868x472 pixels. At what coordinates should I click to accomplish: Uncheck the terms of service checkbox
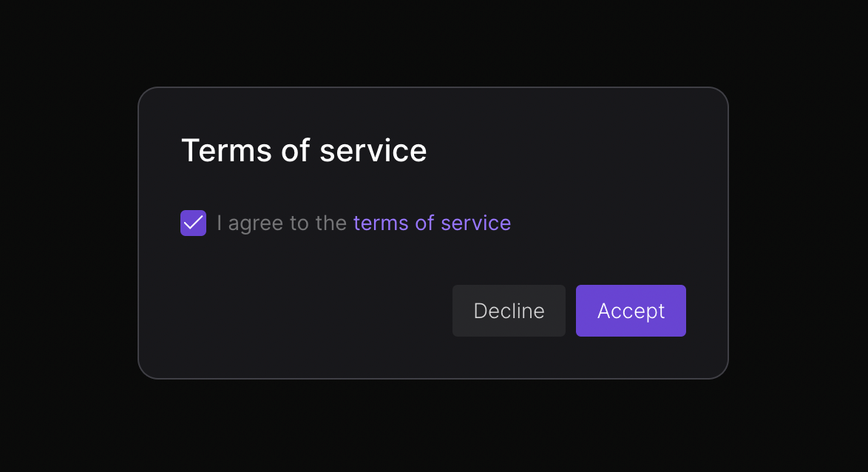tap(193, 223)
